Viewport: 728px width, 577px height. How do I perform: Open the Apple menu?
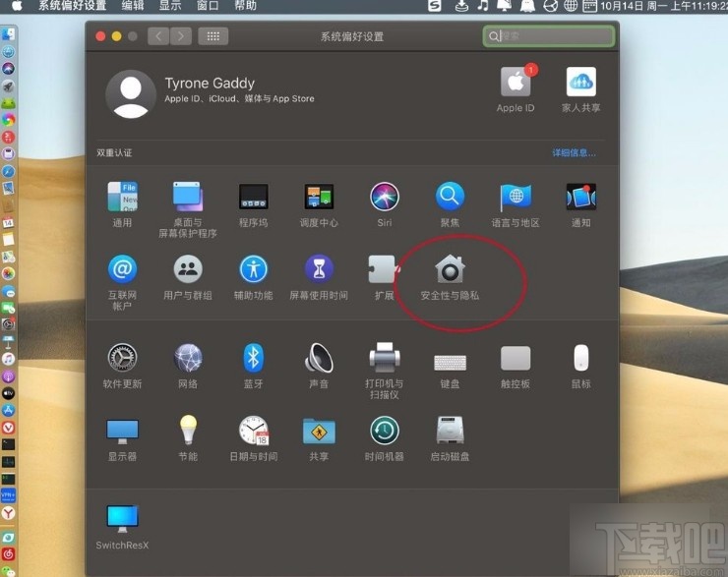point(17,6)
